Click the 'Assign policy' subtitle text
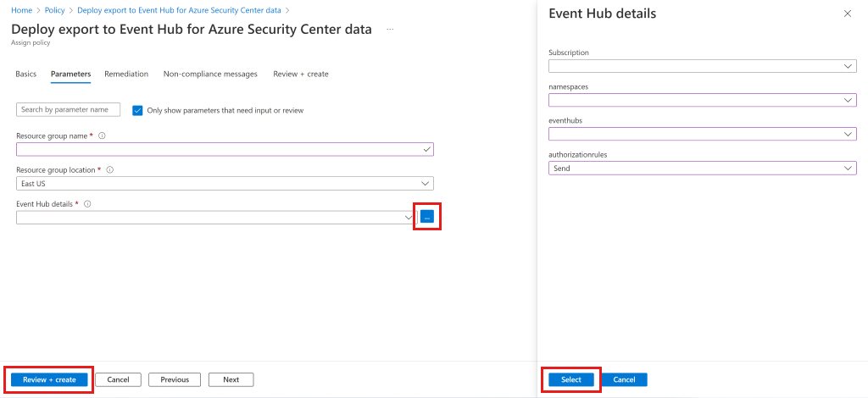This screenshot has width=868, height=398. [x=31, y=42]
